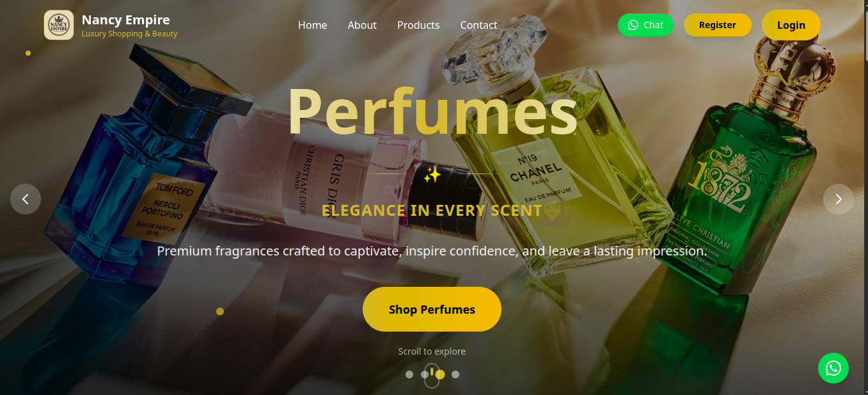Screen dimensions: 868x395
Task: Advance to next slide with right arrow
Action: coord(839,199)
